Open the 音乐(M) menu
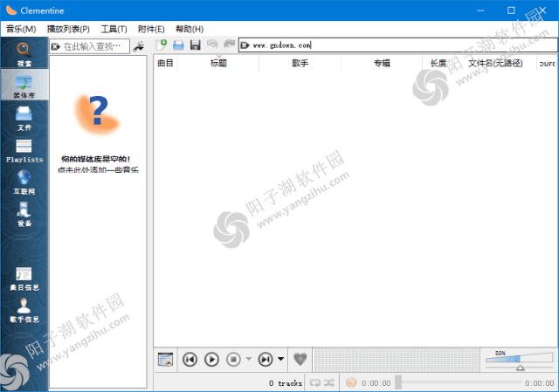559x392 pixels. click(21, 29)
